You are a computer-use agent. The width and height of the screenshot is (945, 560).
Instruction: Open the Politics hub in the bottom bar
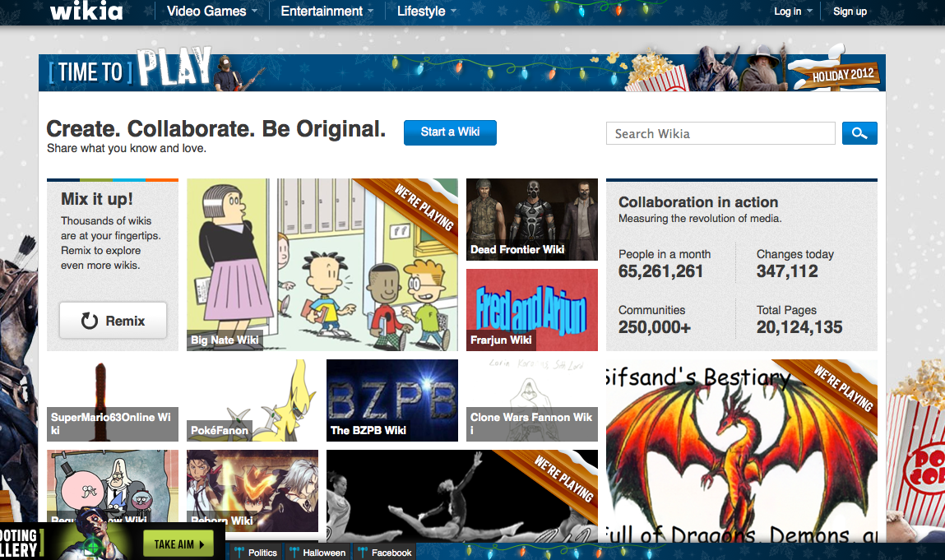tap(257, 552)
